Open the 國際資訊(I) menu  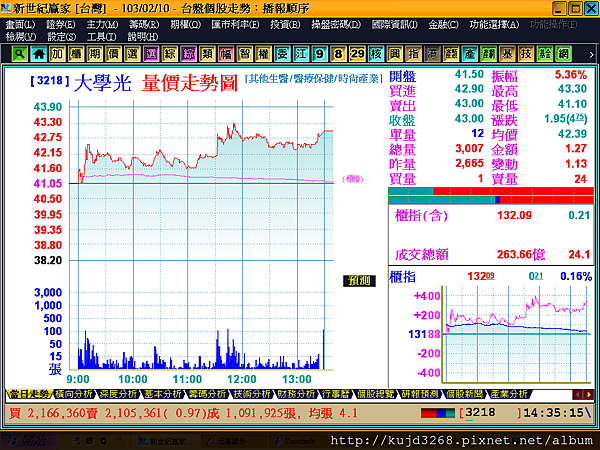395,25
